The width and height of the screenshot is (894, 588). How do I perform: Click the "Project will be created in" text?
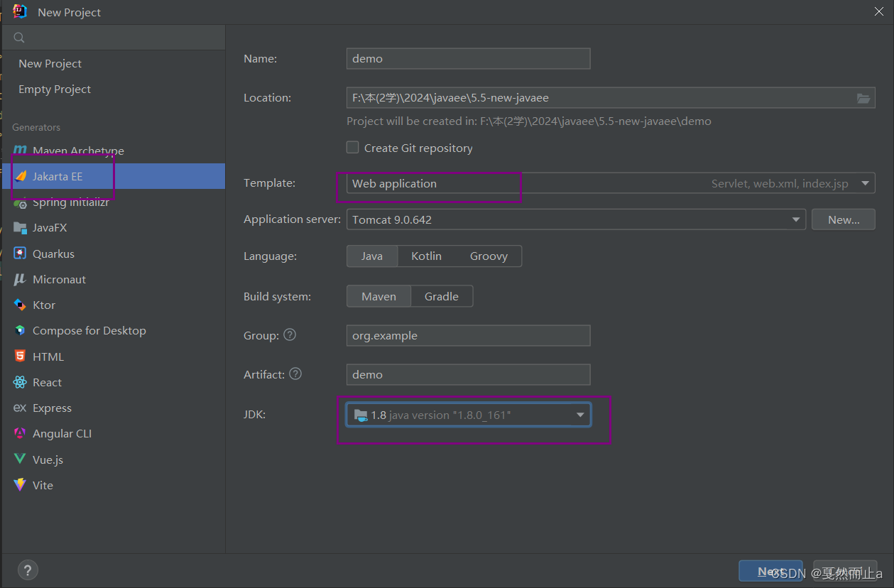529,121
